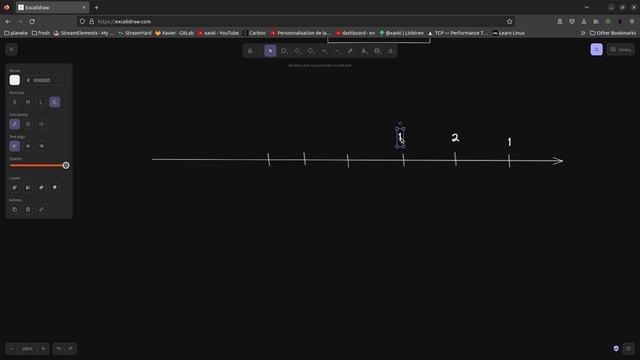Reset zoom via 100% button

pos(27,349)
